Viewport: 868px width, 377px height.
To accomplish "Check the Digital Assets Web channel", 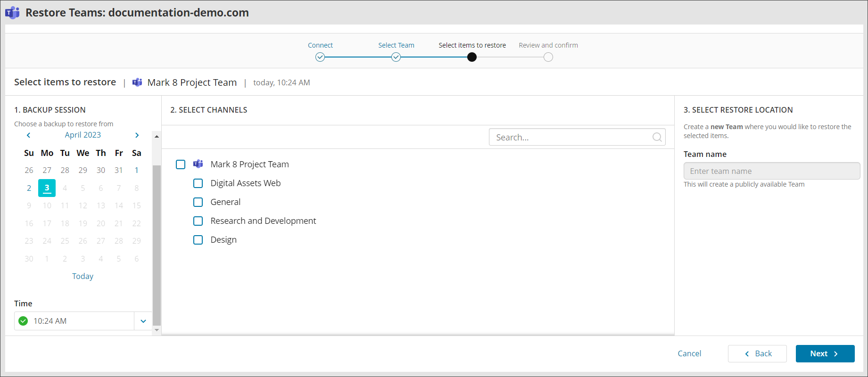I will (x=198, y=183).
